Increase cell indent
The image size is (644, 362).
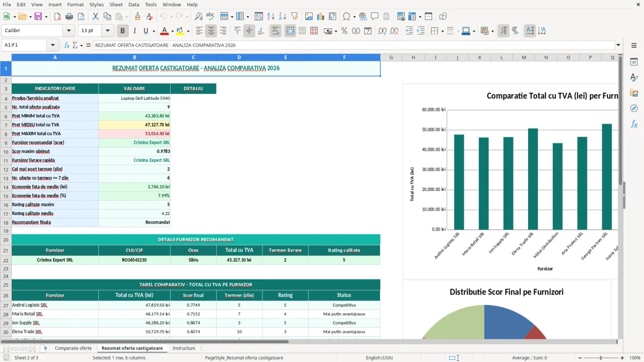coord(409,31)
